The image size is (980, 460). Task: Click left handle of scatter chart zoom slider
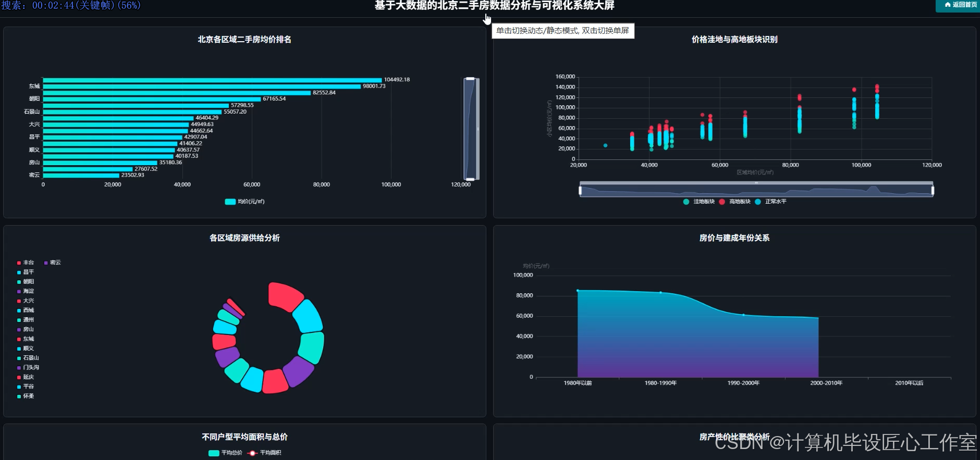coord(580,190)
